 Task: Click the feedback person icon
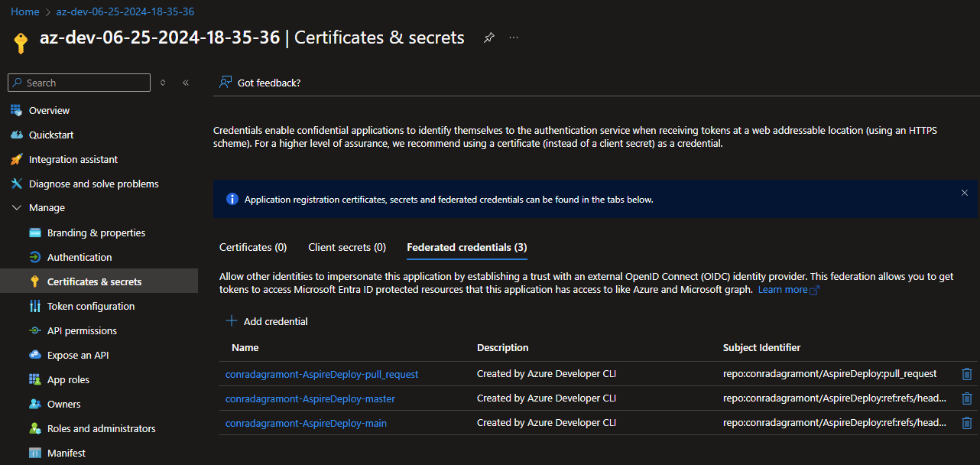(226, 83)
